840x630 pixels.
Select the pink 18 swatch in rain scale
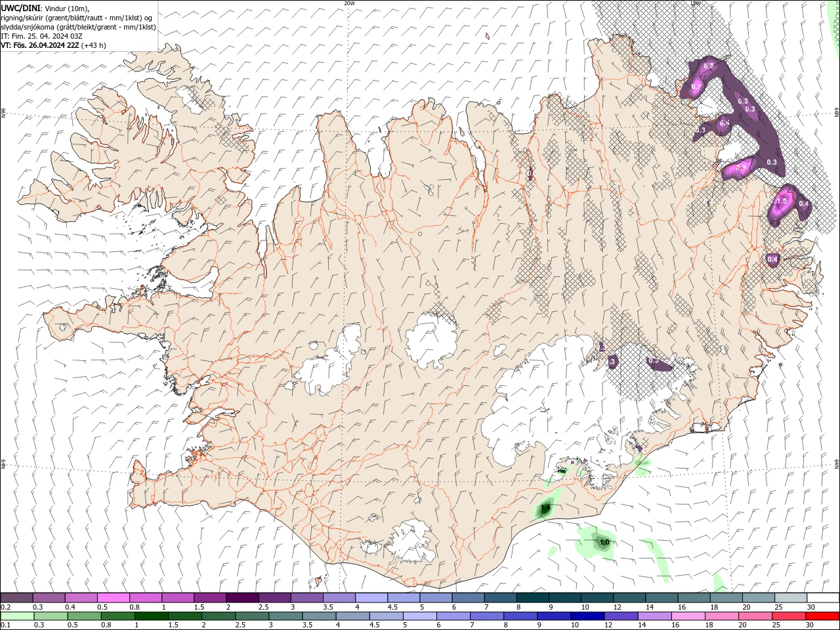(722, 616)
